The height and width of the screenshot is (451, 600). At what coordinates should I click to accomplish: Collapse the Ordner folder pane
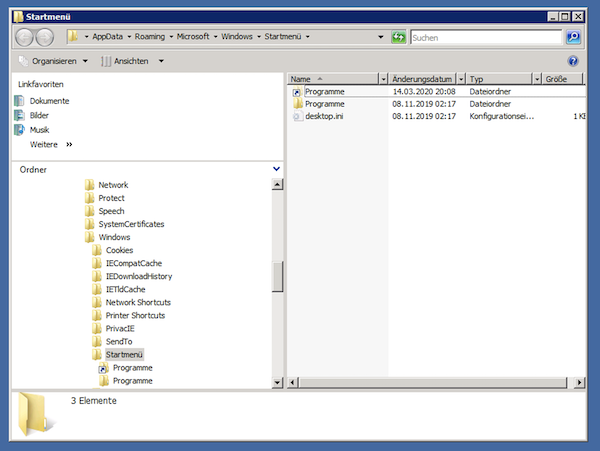coord(276,169)
